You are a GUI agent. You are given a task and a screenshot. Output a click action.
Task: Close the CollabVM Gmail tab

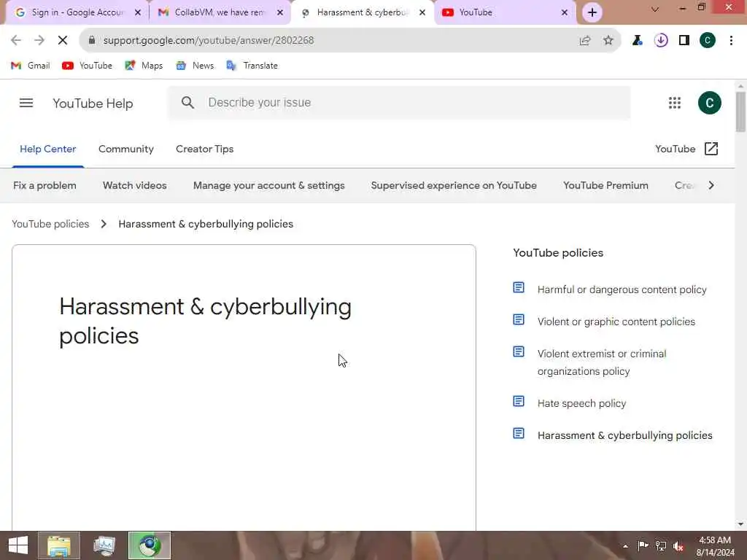tap(280, 12)
